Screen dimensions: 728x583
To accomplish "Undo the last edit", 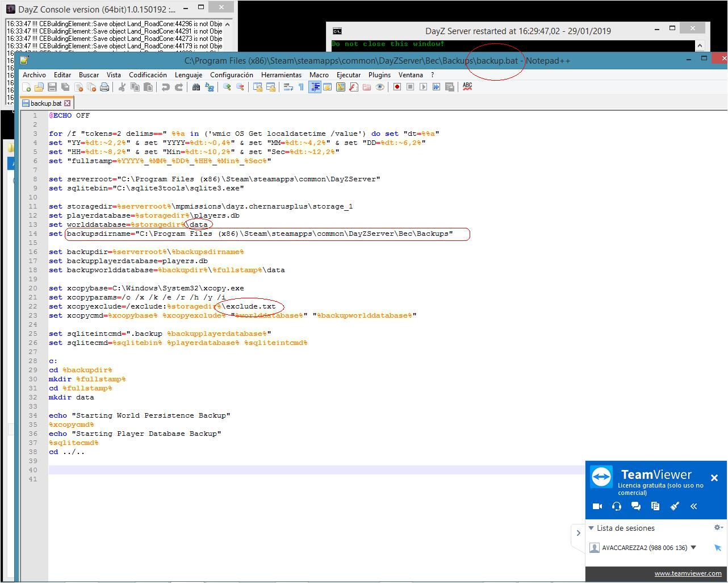I will 166,87.
